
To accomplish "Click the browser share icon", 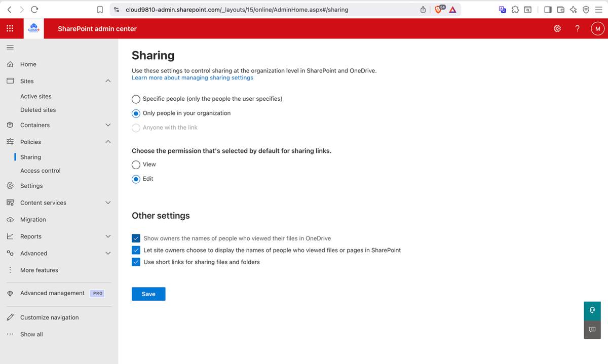I will (x=423, y=9).
